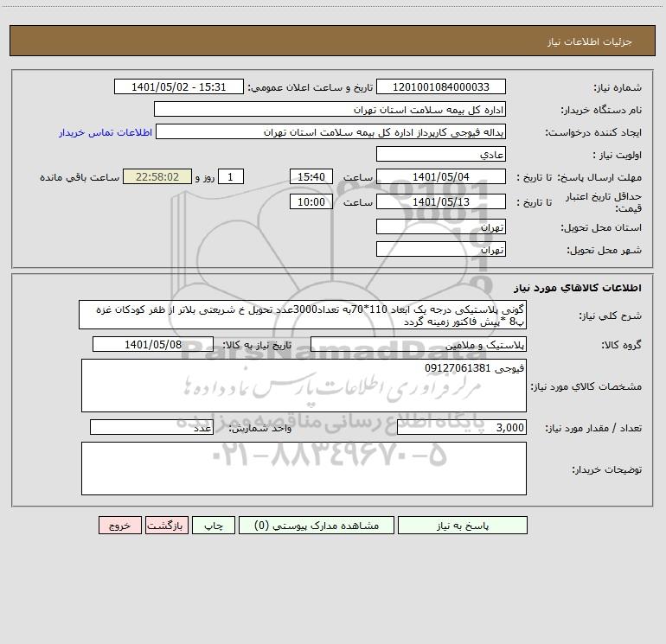Click the remaining days field showing 1

(x=231, y=177)
